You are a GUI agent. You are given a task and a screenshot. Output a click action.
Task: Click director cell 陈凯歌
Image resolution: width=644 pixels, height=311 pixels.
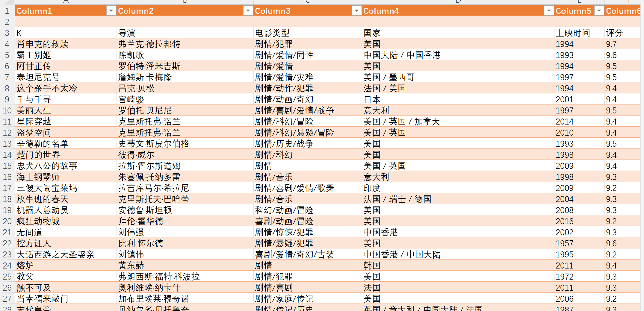click(x=185, y=55)
